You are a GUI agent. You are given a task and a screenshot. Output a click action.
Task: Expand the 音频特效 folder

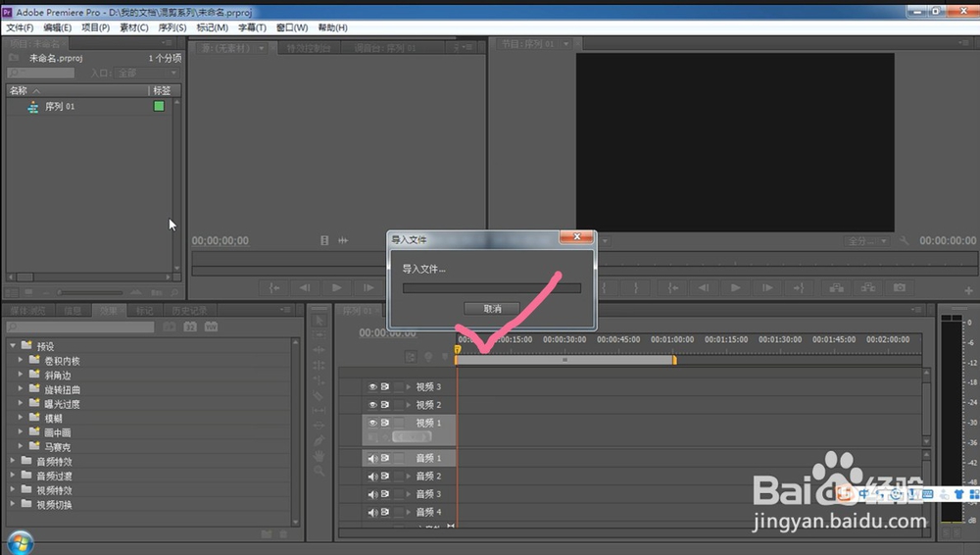pos(13,461)
